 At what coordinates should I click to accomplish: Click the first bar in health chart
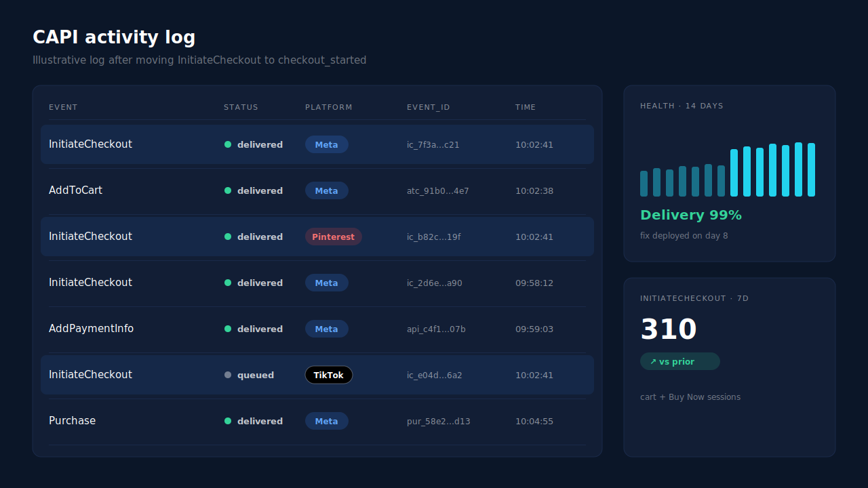click(x=644, y=184)
